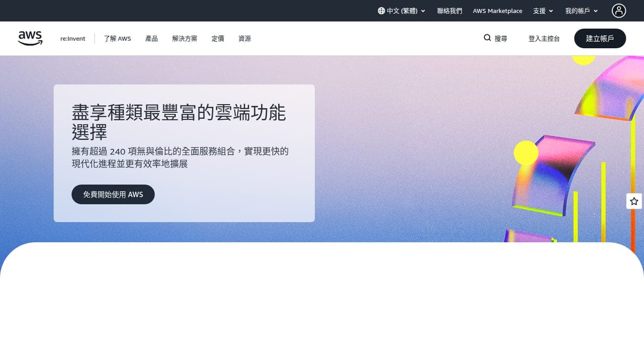Open the 產品 menu
644x362 pixels.
(x=151, y=39)
